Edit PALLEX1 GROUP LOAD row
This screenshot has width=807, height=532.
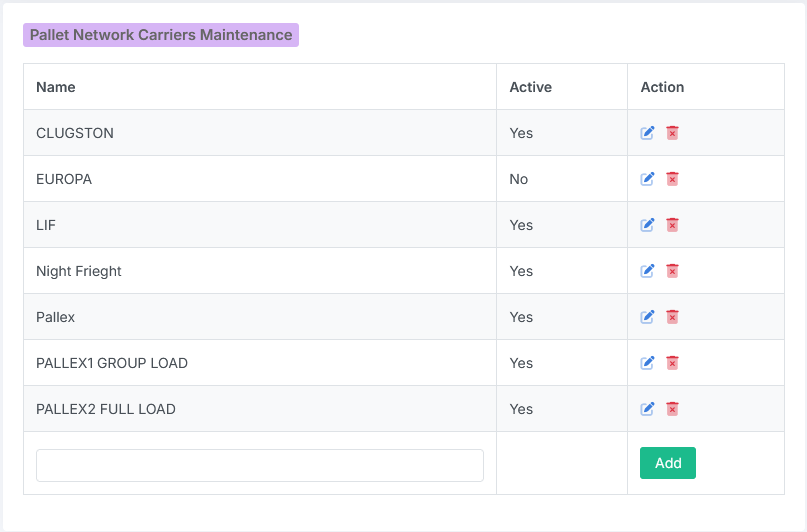(647, 363)
